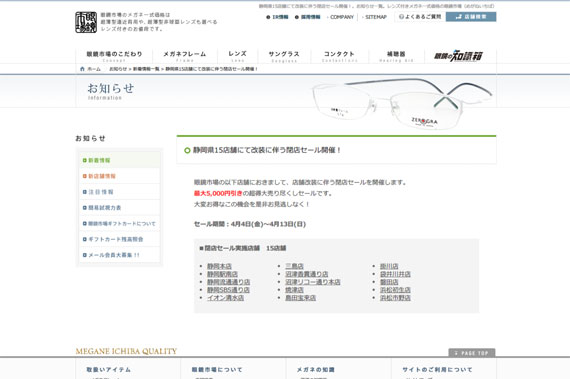The height and width of the screenshot is (379, 570).
Task: Select 新店舗情報 in the sidebar
Action: pos(120,176)
